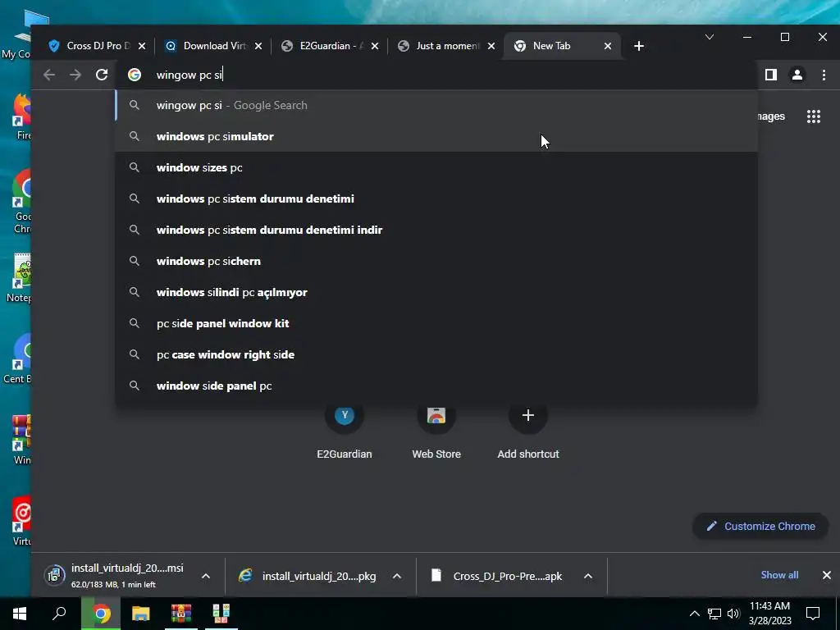Close the Just a moment tab
The image size is (840, 630).
[x=491, y=46]
